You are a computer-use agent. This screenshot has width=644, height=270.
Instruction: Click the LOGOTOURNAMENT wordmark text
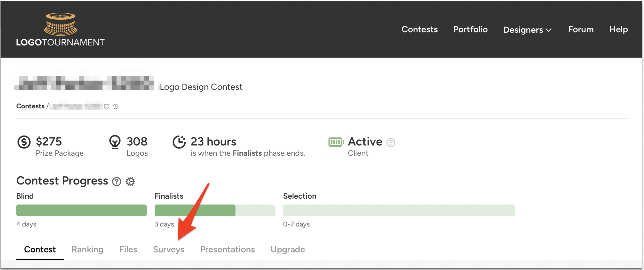click(x=60, y=42)
